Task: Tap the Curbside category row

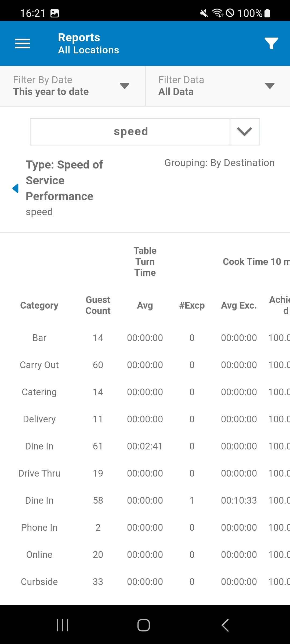Action: click(x=39, y=582)
